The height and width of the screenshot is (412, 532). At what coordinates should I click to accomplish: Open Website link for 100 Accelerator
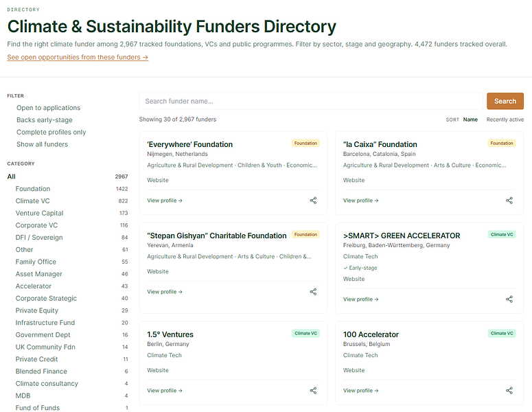(354, 370)
